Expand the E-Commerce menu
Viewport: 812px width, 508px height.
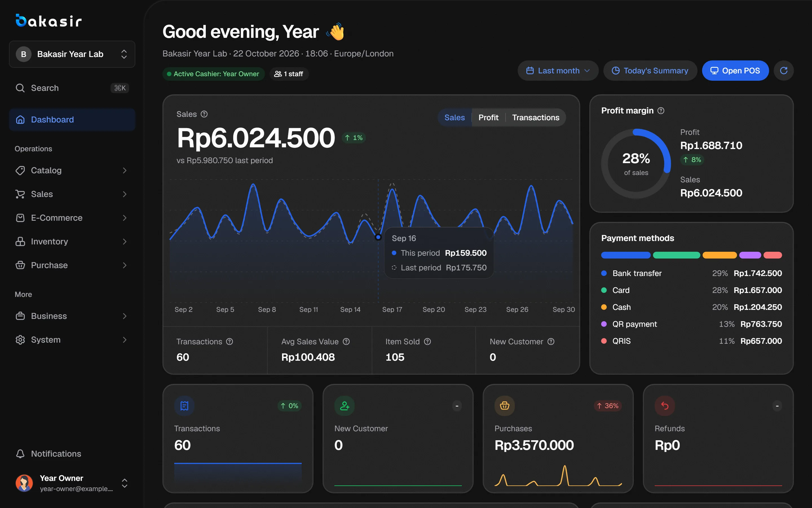tap(72, 218)
